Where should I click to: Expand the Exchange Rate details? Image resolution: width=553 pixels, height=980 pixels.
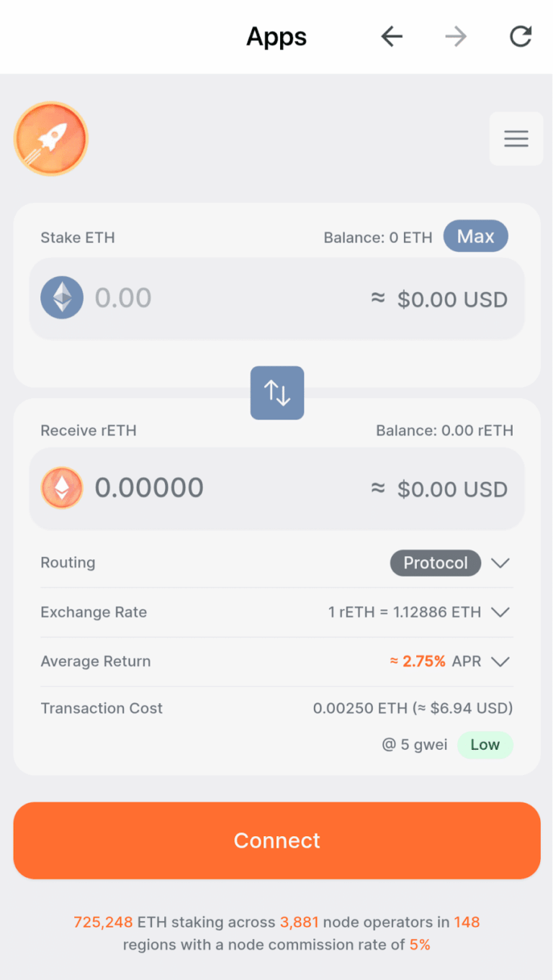(500, 612)
